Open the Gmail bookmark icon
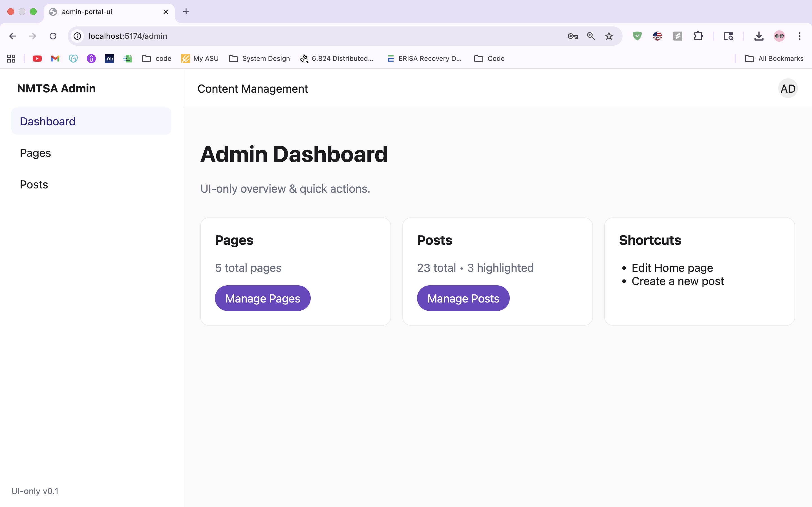Viewport: 812px width, 507px height. tap(55, 58)
